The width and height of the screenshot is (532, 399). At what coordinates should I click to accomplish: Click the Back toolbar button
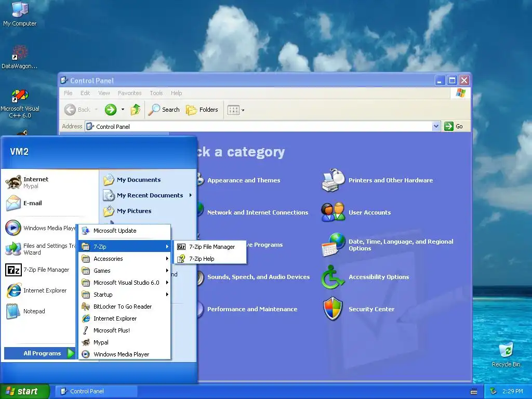pyautogui.click(x=78, y=110)
